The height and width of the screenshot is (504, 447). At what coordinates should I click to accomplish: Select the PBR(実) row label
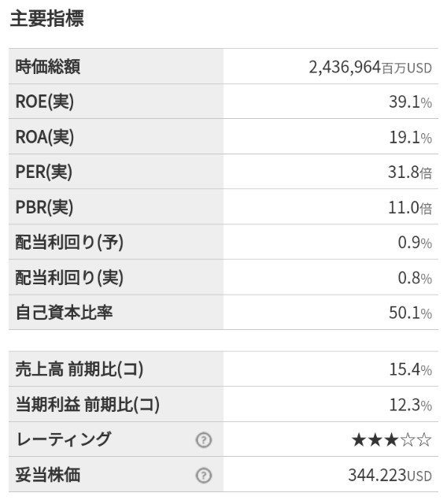(x=44, y=207)
